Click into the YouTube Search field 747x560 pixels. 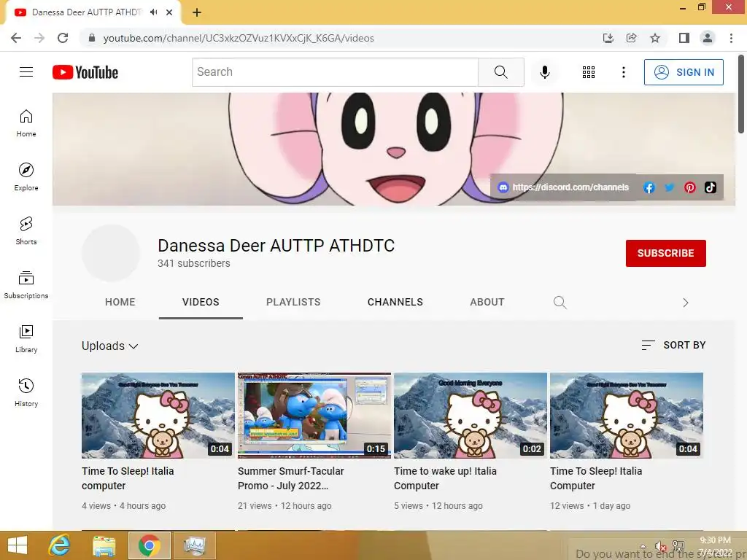335,72
